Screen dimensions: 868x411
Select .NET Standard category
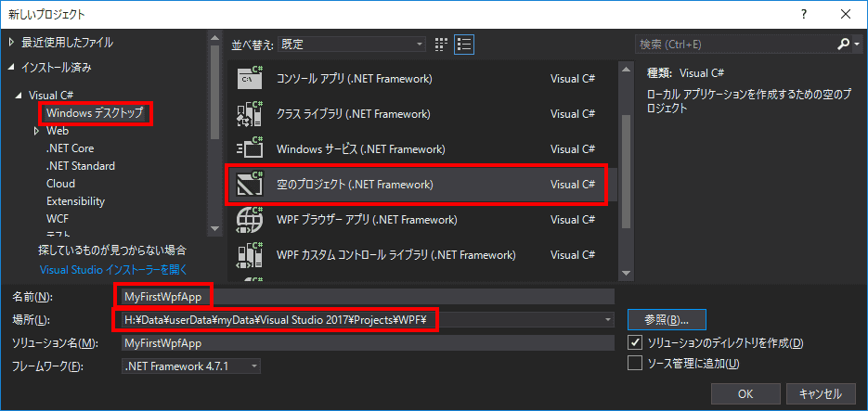click(x=81, y=166)
